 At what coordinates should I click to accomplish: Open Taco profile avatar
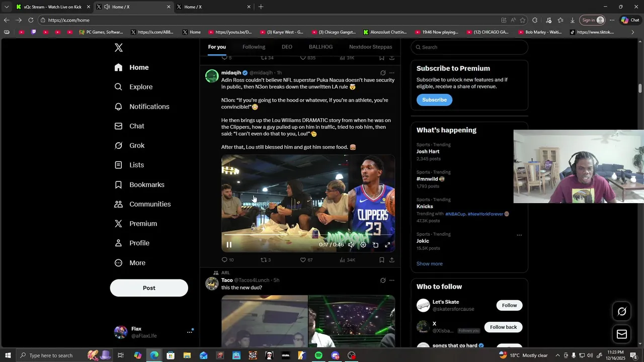212,284
